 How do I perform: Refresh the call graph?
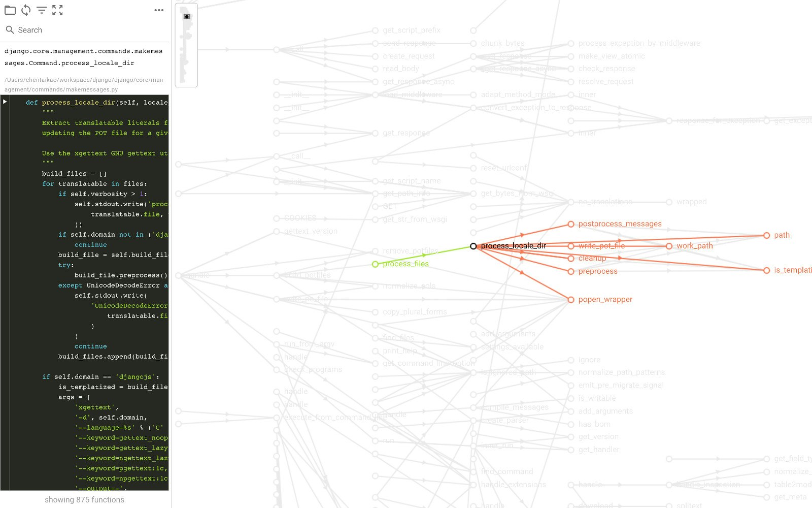pyautogui.click(x=25, y=10)
